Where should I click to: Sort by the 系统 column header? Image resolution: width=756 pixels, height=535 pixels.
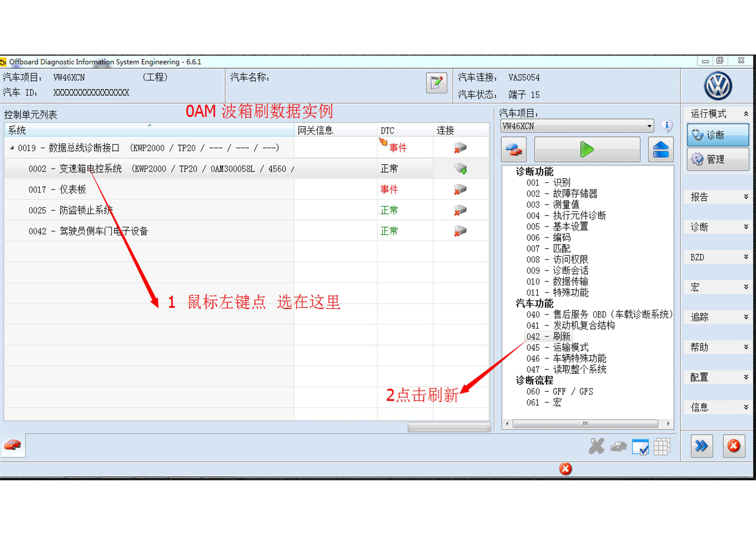(149, 130)
